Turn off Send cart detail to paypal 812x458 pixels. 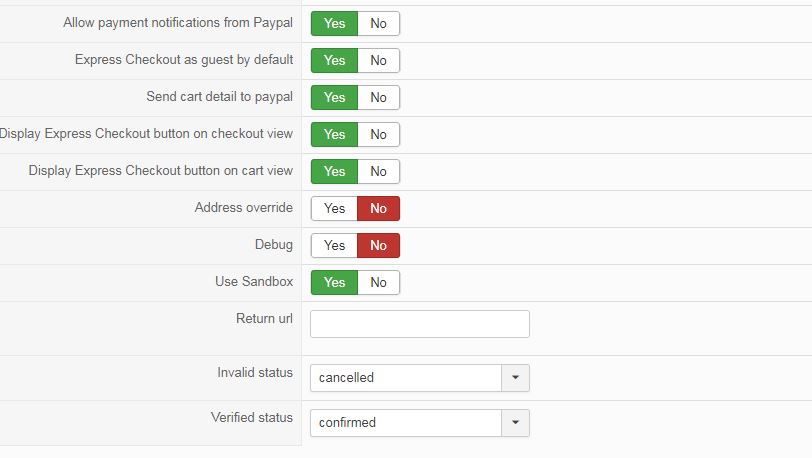pyautogui.click(x=378, y=97)
